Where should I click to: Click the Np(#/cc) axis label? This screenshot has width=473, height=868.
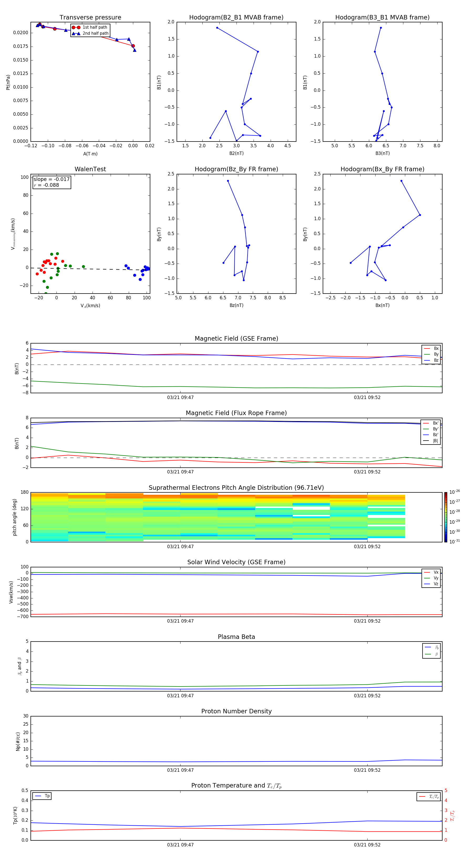point(18,741)
